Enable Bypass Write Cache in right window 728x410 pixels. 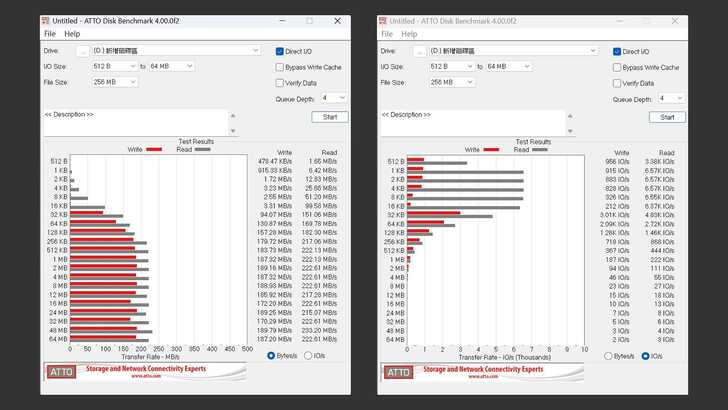[x=617, y=67]
